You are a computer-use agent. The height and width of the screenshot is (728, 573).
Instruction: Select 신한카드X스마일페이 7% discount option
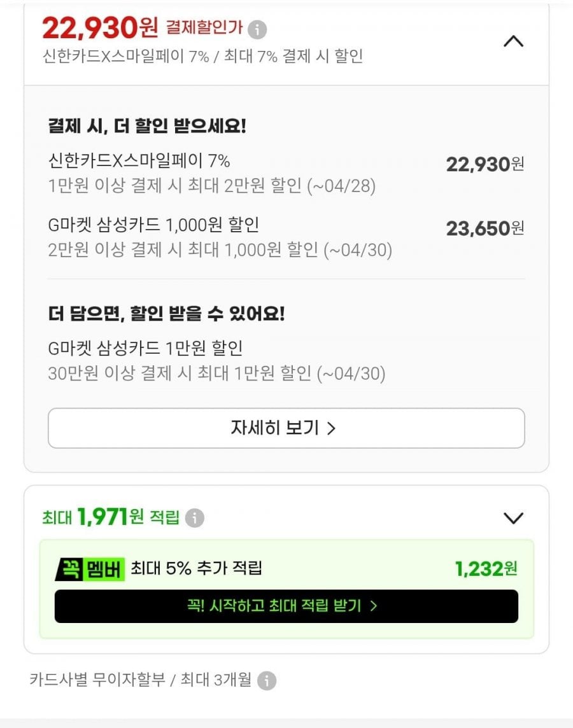coord(139,161)
